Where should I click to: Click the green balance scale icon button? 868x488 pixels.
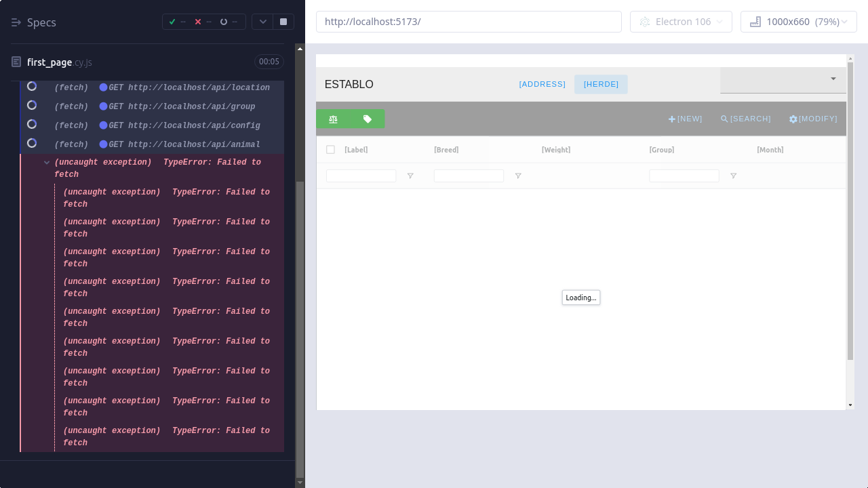[x=333, y=119]
